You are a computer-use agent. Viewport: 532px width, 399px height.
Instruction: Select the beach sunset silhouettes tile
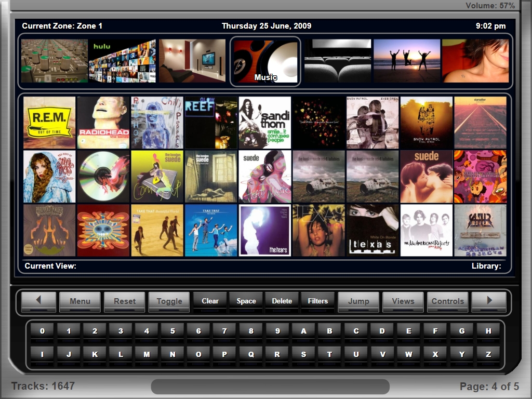tap(407, 61)
